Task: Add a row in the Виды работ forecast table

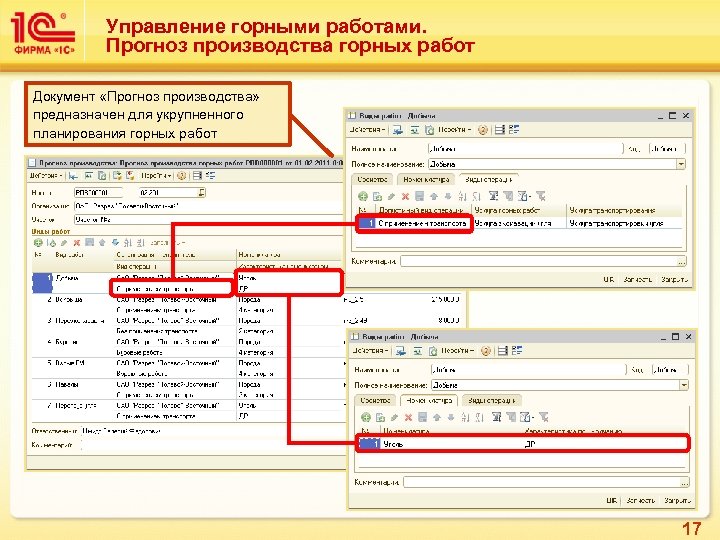Action: coord(38,243)
